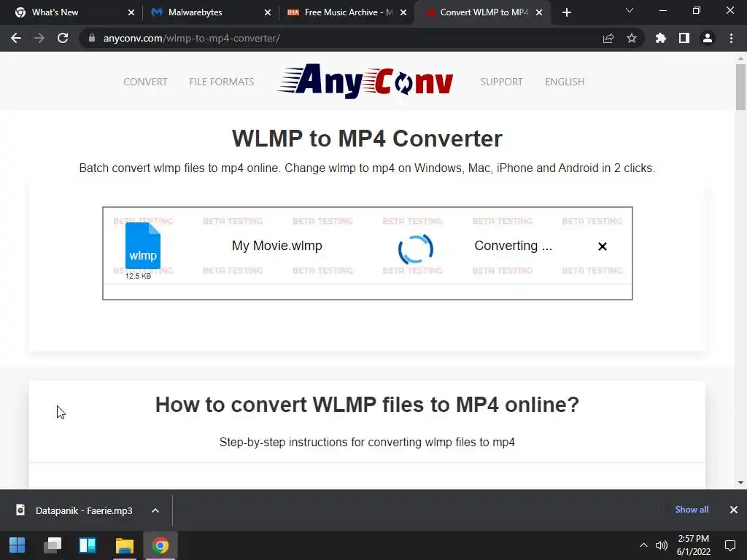Open the Extensions puzzle icon

point(661,38)
